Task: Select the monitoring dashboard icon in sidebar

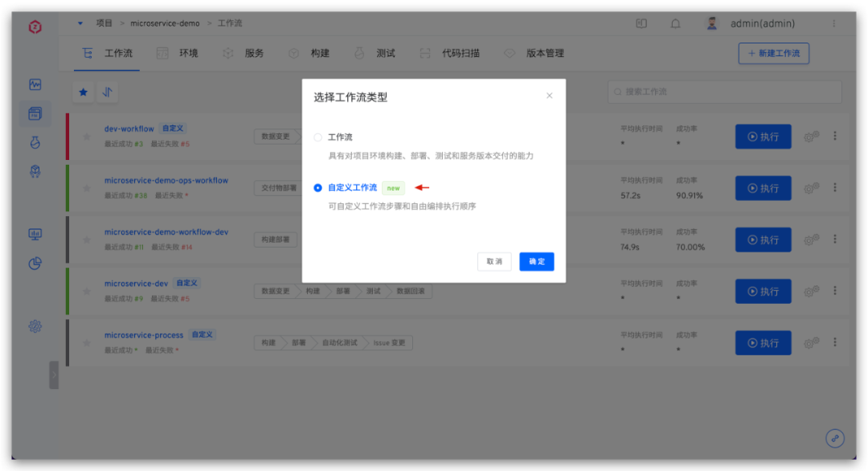Action: click(35, 84)
